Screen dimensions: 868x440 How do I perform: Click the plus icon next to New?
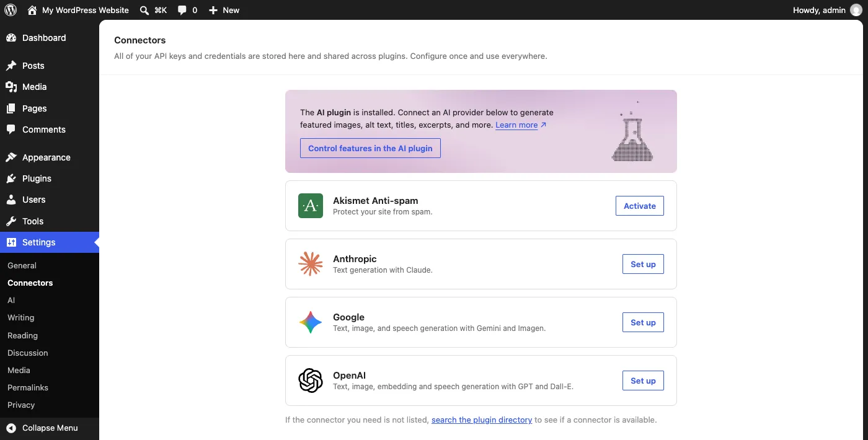click(x=213, y=10)
